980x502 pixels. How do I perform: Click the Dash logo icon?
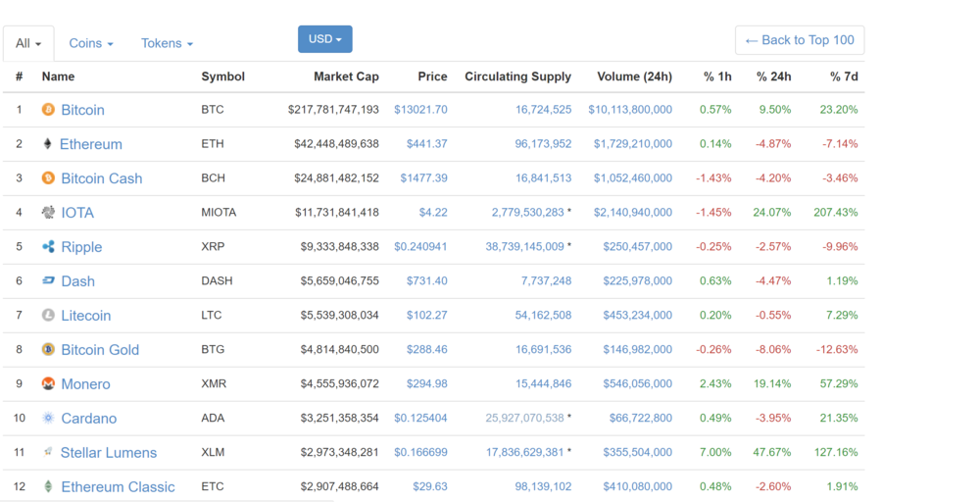48,281
